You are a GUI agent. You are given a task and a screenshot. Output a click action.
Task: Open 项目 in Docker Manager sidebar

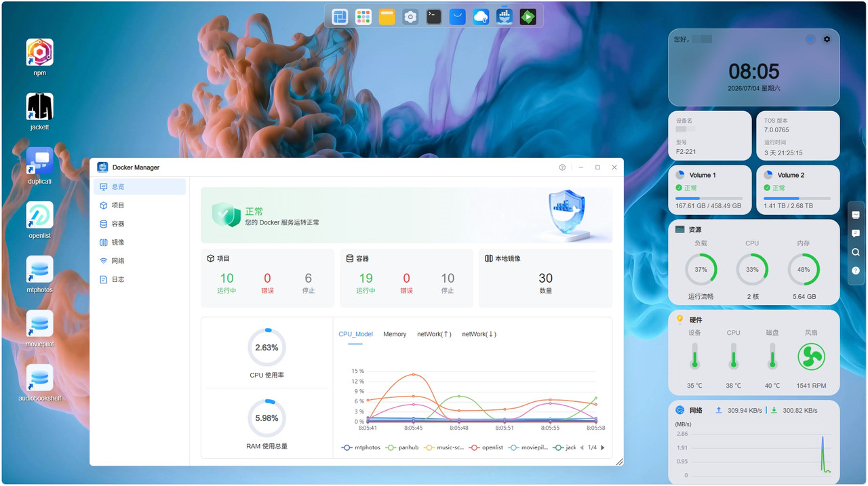tap(140, 205)
